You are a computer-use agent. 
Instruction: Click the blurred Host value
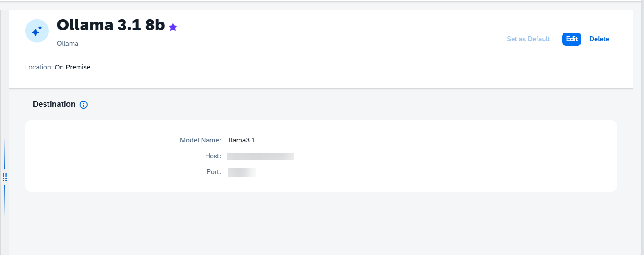click(261, 157)
